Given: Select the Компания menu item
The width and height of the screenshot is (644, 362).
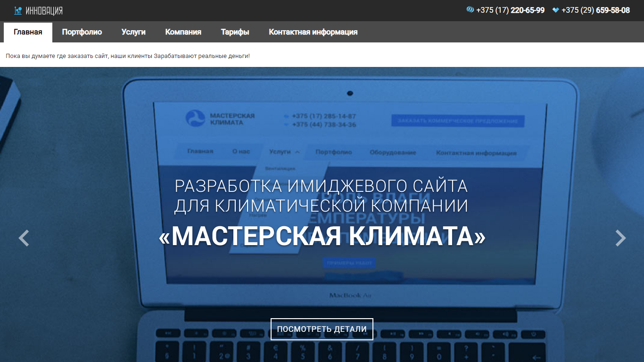Looking at the screenshot, I should point(183,32).
